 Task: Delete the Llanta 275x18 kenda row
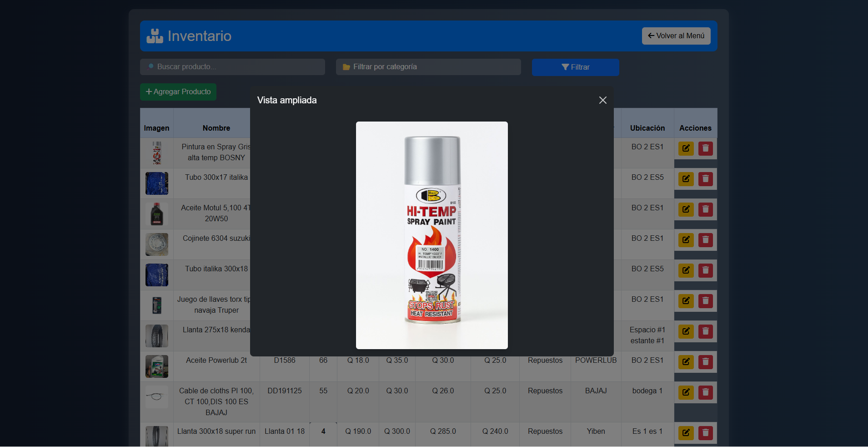point(706,331)
